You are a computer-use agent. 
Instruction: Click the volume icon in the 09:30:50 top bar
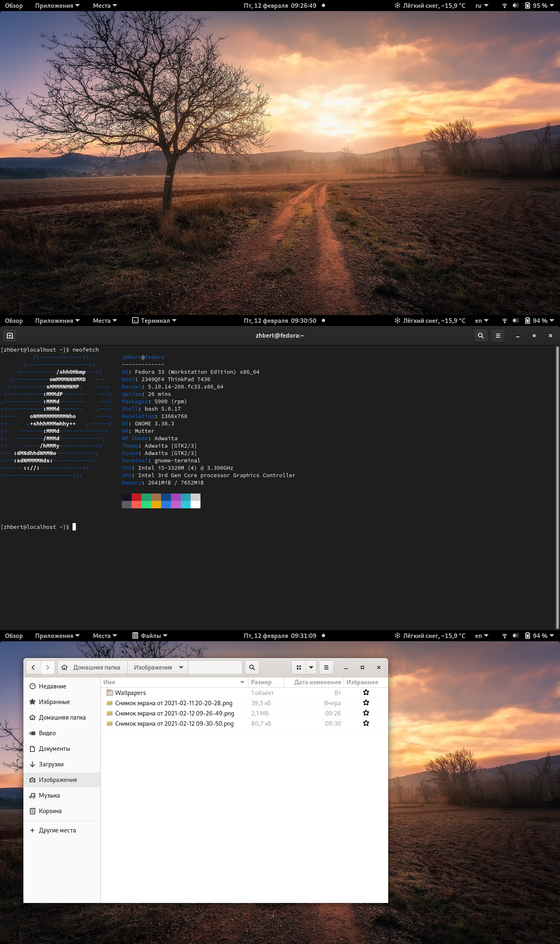pyautogui.click(x=516, y=321)
